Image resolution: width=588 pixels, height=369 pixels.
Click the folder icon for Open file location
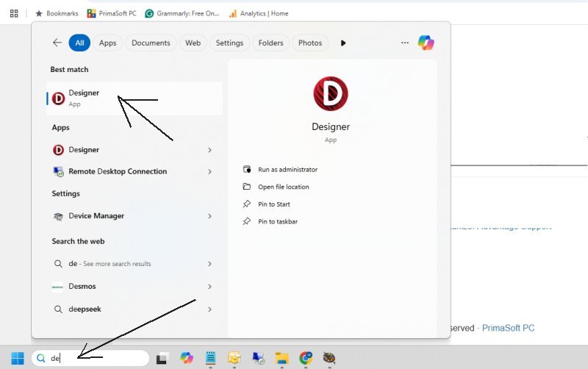[x=247, y=187]
